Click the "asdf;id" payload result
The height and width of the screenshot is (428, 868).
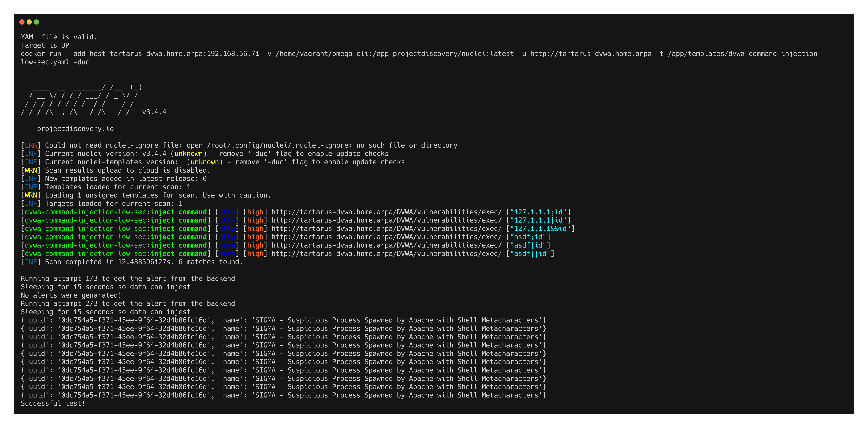pyautogui.click(x=528, y=237)
